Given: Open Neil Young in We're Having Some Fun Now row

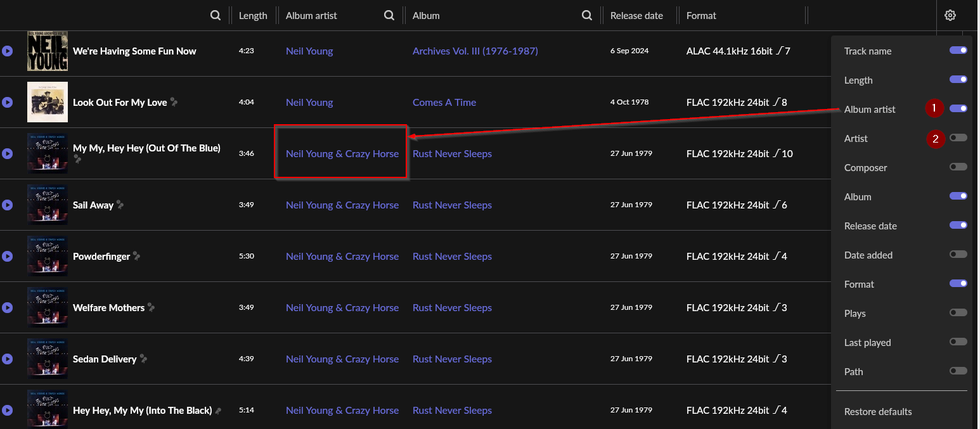Looking at the screenshot, I should pos(309,51).
